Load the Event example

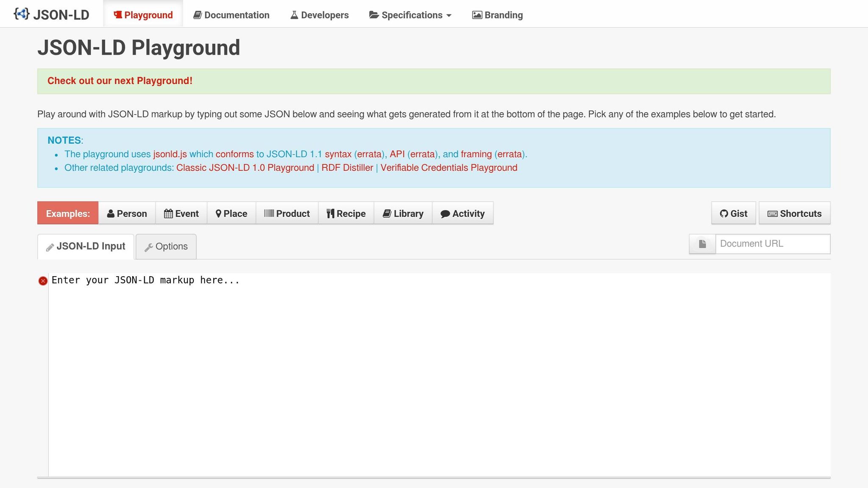(x=181, y=213)
